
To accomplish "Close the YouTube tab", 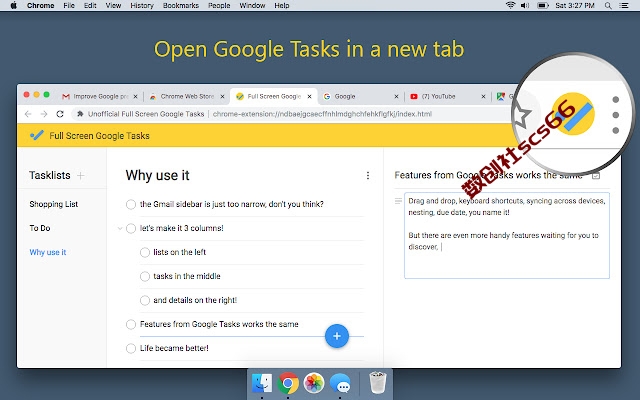I will [x=483, y=96].
